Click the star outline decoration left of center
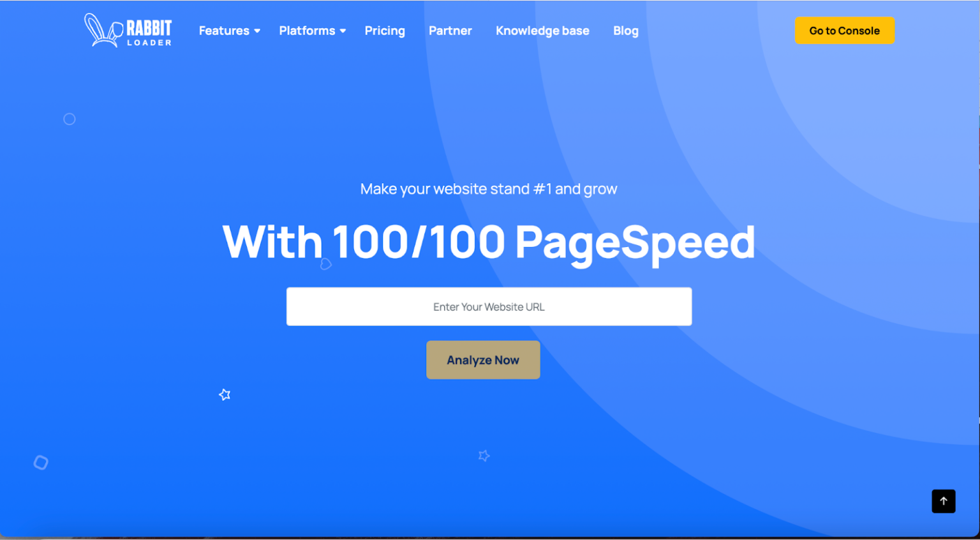The image size is (980, 540). click(x=225, y=394)
